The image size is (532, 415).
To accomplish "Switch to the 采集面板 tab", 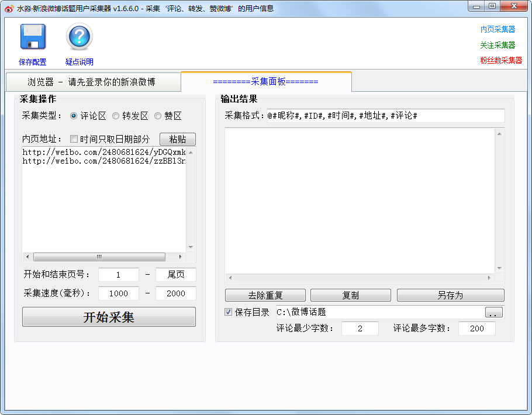I will click(x=265, y=82).
